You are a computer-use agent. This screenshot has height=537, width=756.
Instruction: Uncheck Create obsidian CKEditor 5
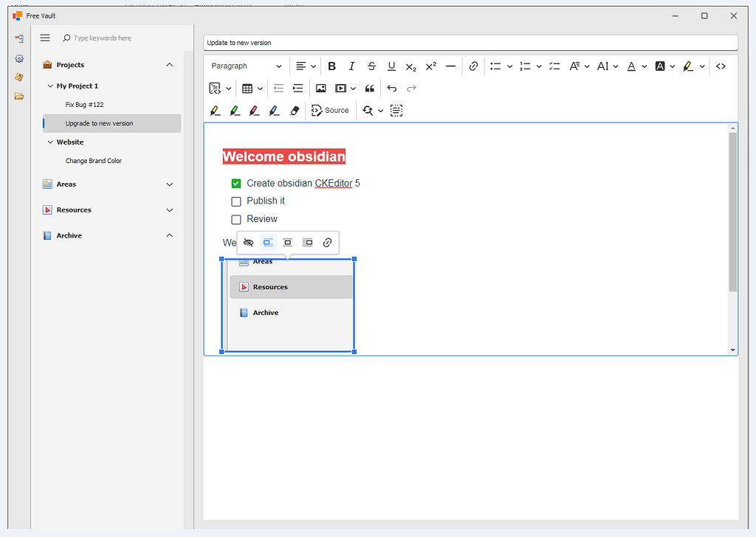click(x=236, y=183)
